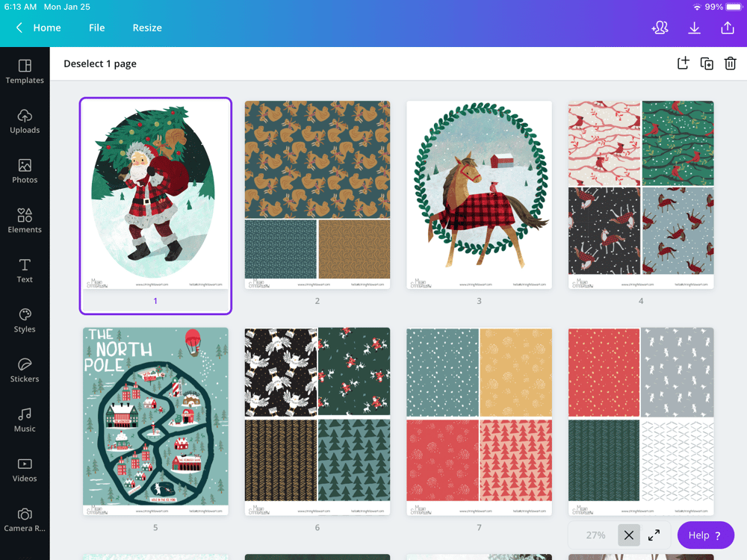747x560 pixels.
Task: Browse the Photos panel
Action: click(x=25, y=172)
